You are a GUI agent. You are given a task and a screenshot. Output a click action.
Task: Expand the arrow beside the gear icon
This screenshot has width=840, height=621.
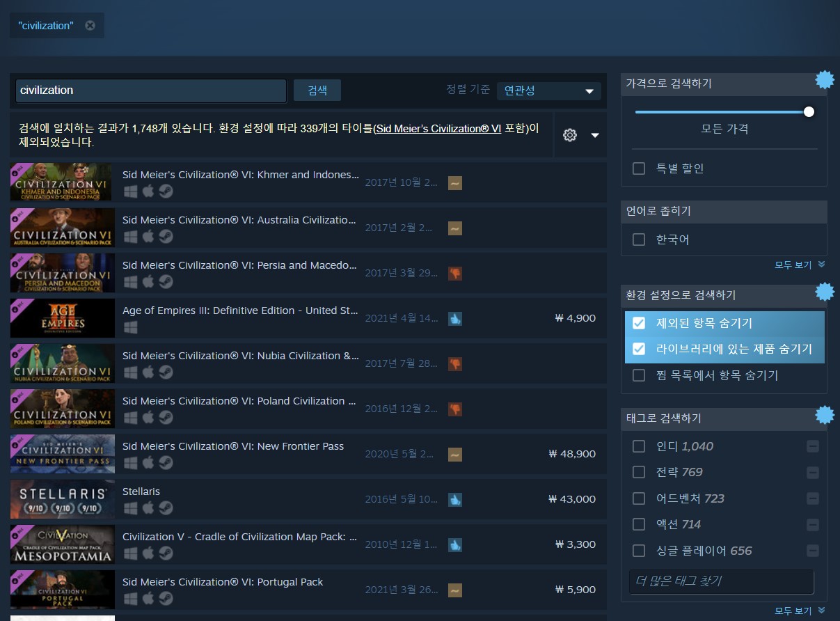pos(595,135)
